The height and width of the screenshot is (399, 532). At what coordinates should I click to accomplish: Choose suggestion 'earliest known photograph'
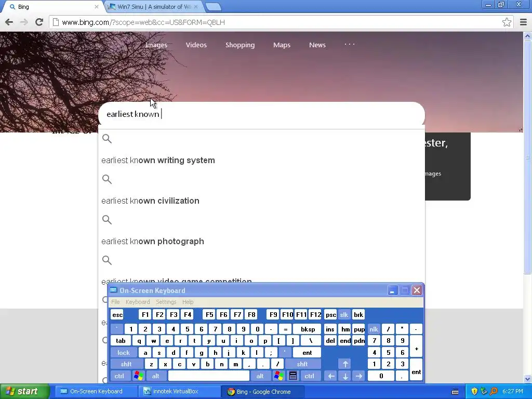coord(153,241)
